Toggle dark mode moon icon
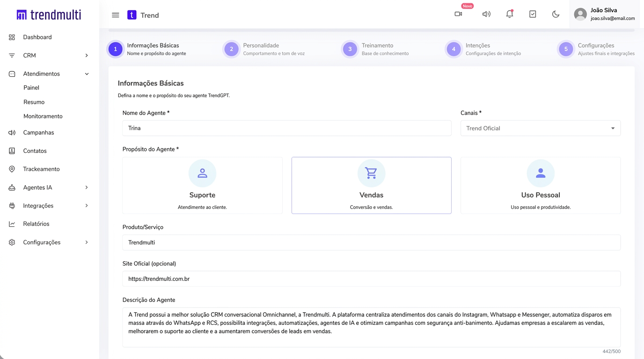The height and width of the screenshot is (359, 644). (x=556, y=14)
